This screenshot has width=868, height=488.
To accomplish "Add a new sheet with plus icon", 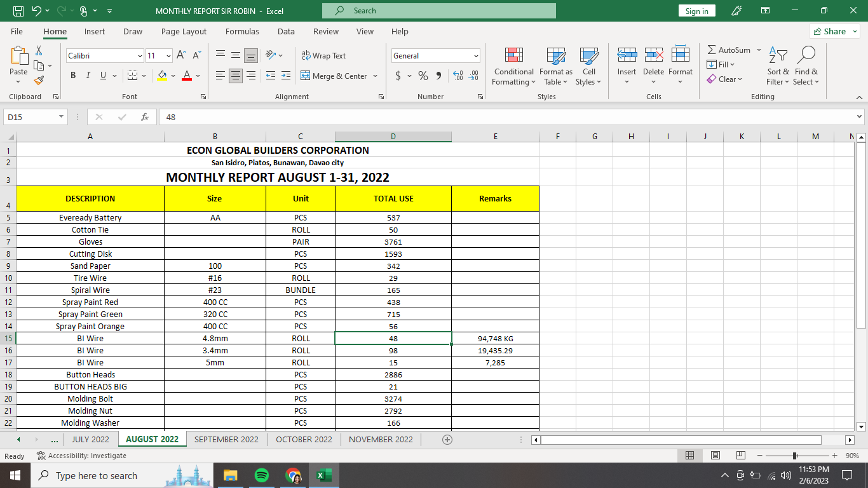I will 447,439.
